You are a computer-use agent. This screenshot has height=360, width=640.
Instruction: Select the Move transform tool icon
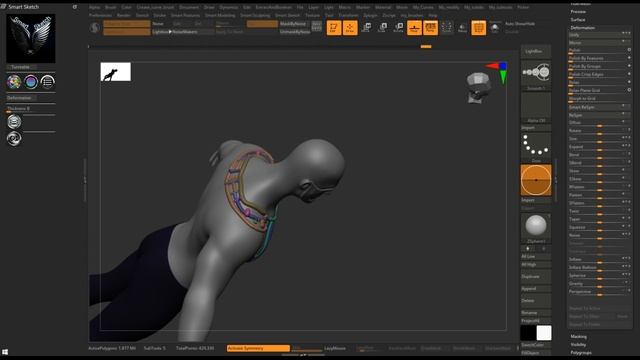click(x=367, y=28)
